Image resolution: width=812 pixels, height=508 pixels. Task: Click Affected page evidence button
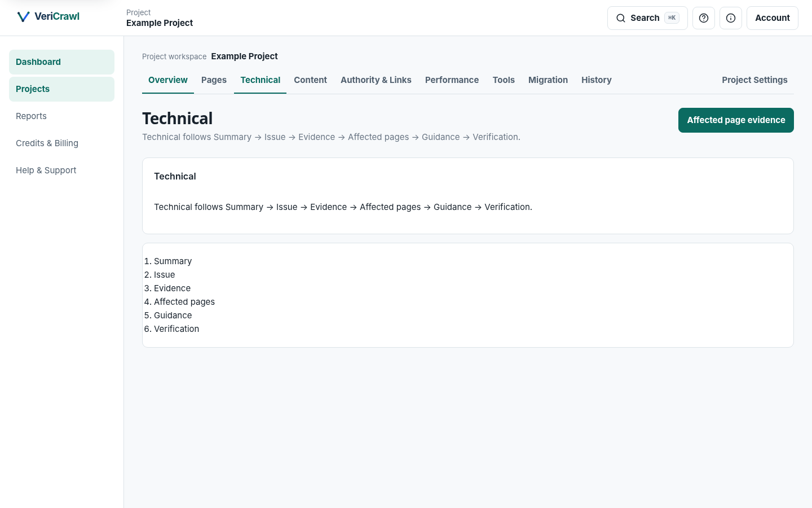pos(736,120)
